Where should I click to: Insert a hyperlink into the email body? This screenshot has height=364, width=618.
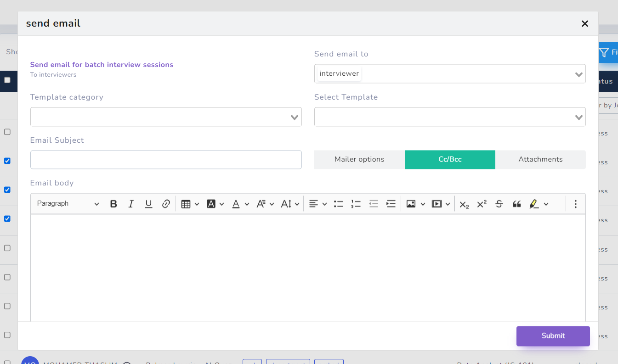tap(166, 203)
